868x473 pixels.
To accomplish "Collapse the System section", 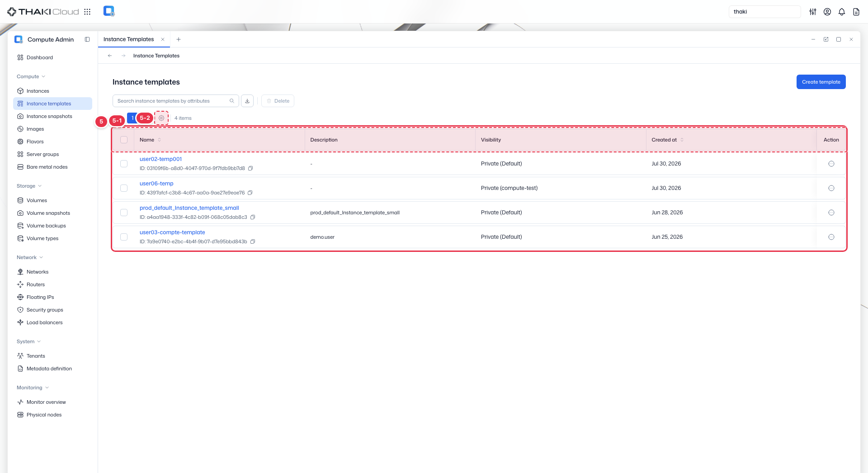I will click(28, 341).
